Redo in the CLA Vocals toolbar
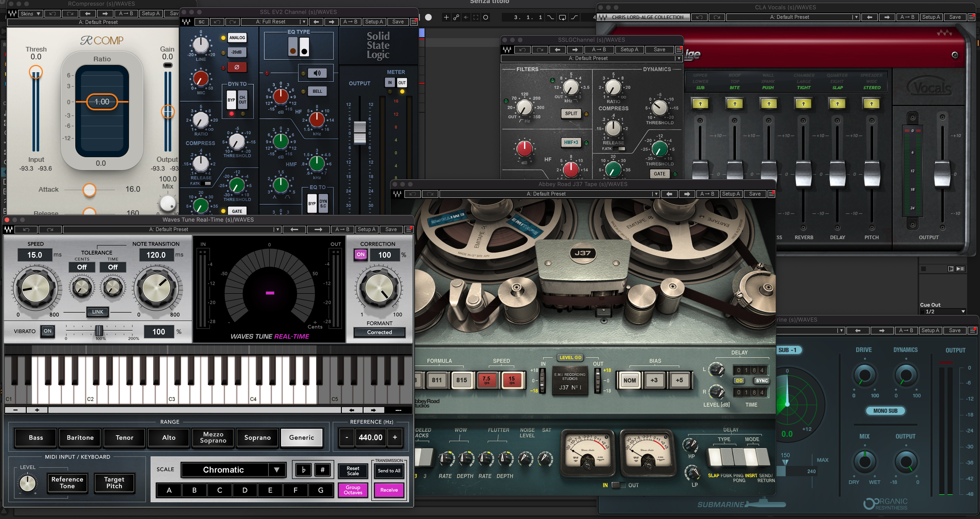Viewport: 980px width, 519px height. tap(717, 17)
